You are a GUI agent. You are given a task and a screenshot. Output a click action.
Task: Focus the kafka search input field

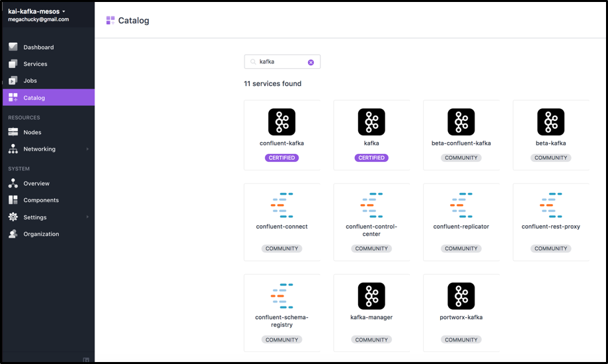282,61
